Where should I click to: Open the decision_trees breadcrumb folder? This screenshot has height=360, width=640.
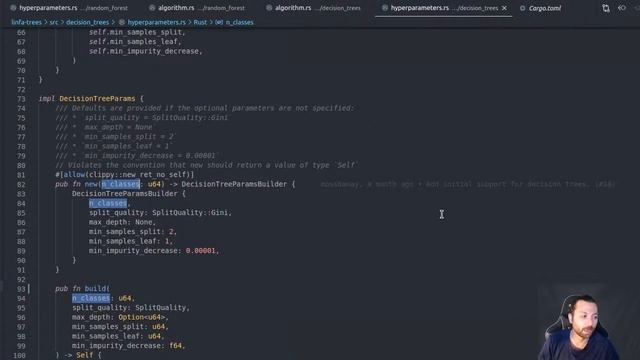tap(87, 22)
